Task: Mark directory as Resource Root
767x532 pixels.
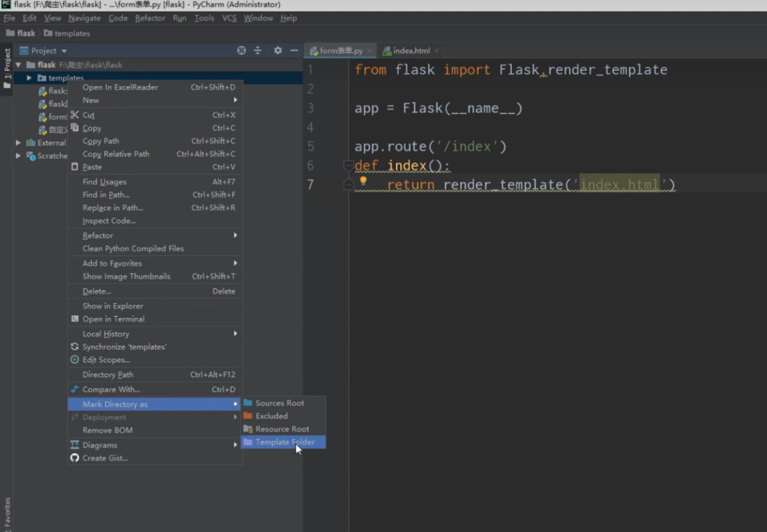Action: pos(283,429)
